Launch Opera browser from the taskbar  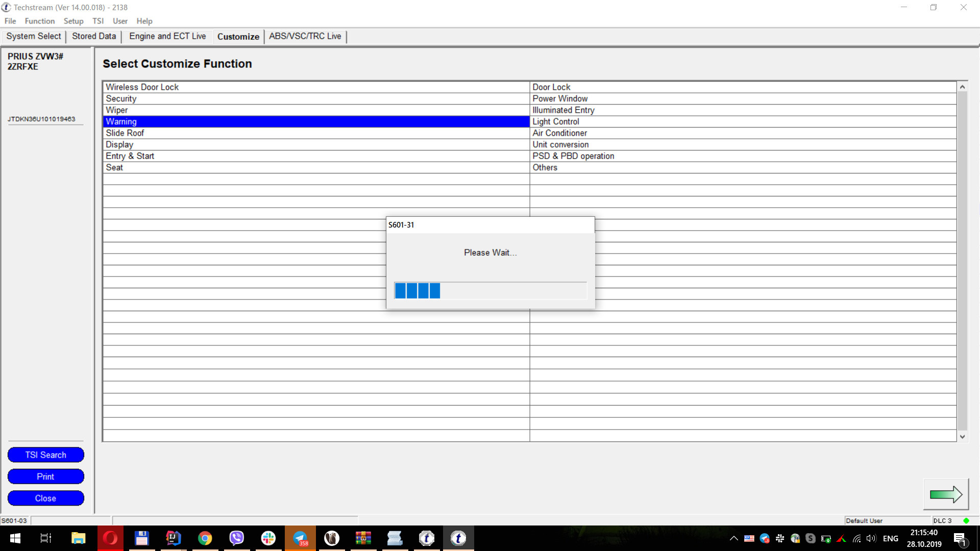(x=110, y=538)
